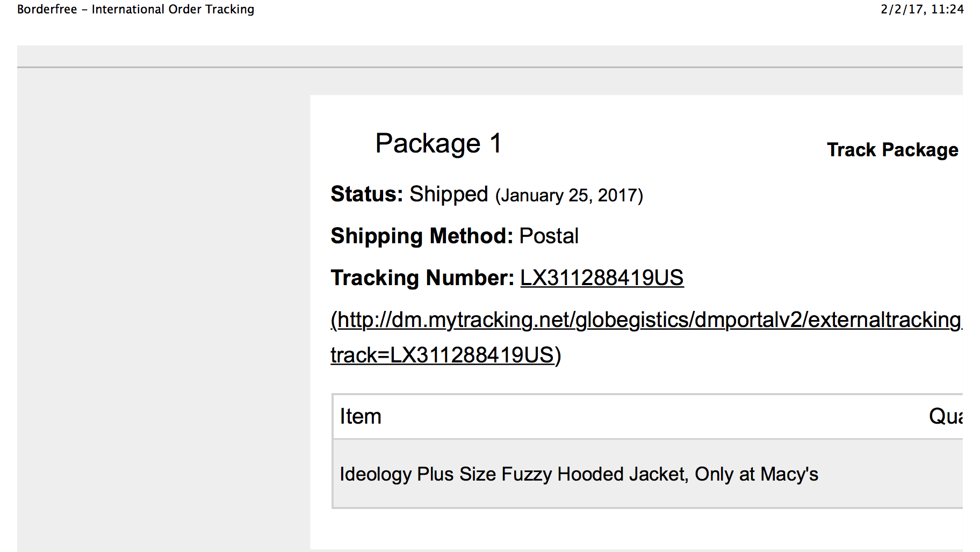This screenshot has height=552, width=980.
Task: Select the January 25, 2017 shipped date
Action: click(x=569, y=195)
